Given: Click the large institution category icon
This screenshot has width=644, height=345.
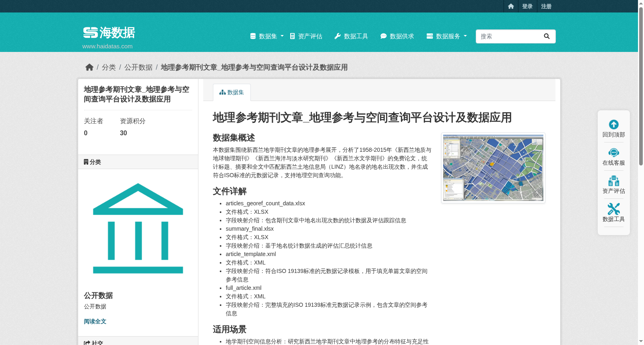Looking at the screenshot, I should tap(138, 228).
